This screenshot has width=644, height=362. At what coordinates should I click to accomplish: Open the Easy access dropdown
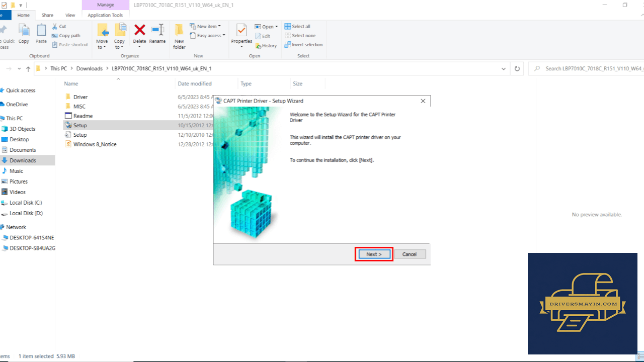coord(207,36)
